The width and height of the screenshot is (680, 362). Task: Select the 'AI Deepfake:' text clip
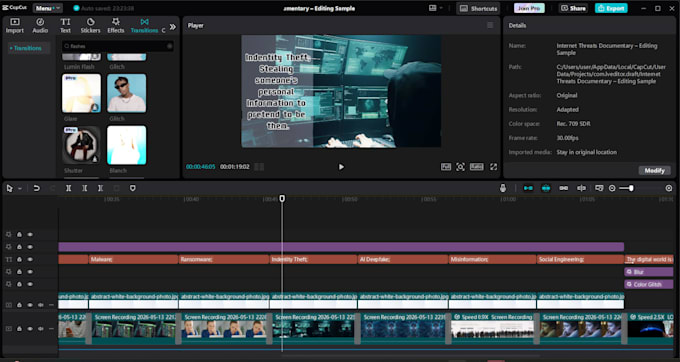pyautogui.click(x=403, y=260)
